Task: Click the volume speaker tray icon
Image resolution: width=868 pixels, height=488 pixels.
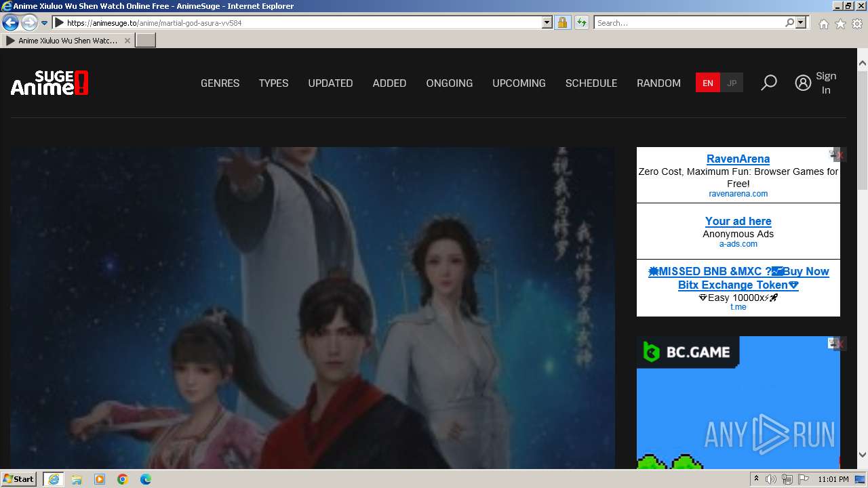Action: pos(771,479)
